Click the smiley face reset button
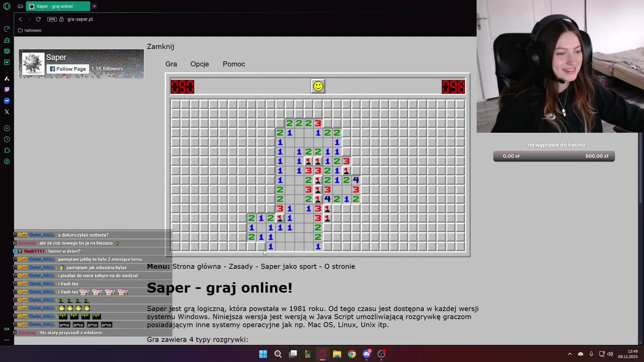Screen dimensions: 644x362 [x=318, y=86]
